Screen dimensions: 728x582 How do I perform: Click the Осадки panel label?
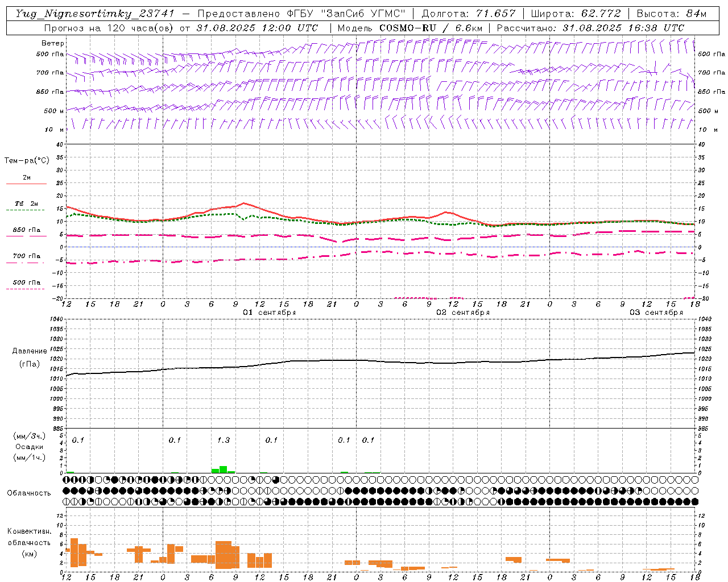30,447
